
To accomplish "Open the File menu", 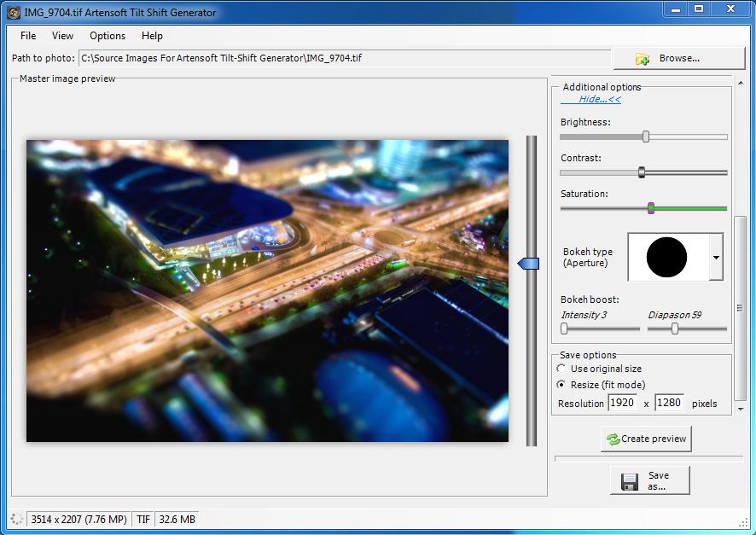I will coord(28,36).
